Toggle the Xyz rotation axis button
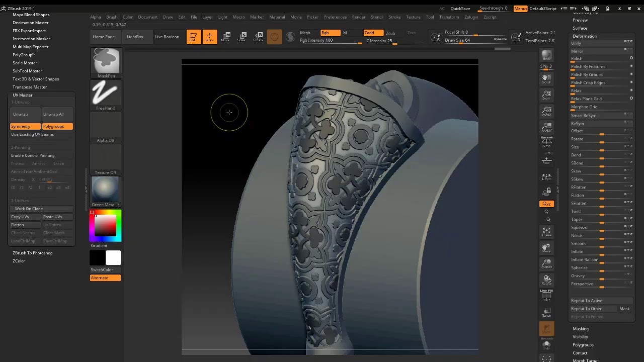644x362 pixels. click(x=546, y=204)
